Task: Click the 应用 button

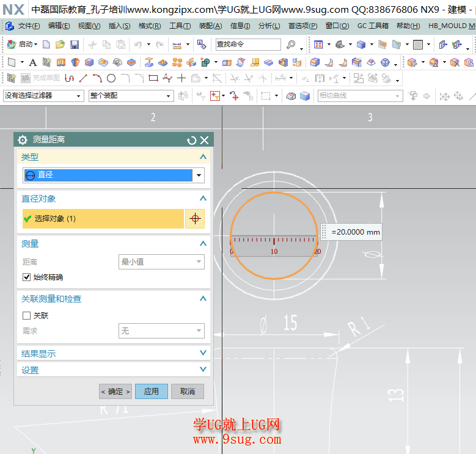Action: point(152,392)
